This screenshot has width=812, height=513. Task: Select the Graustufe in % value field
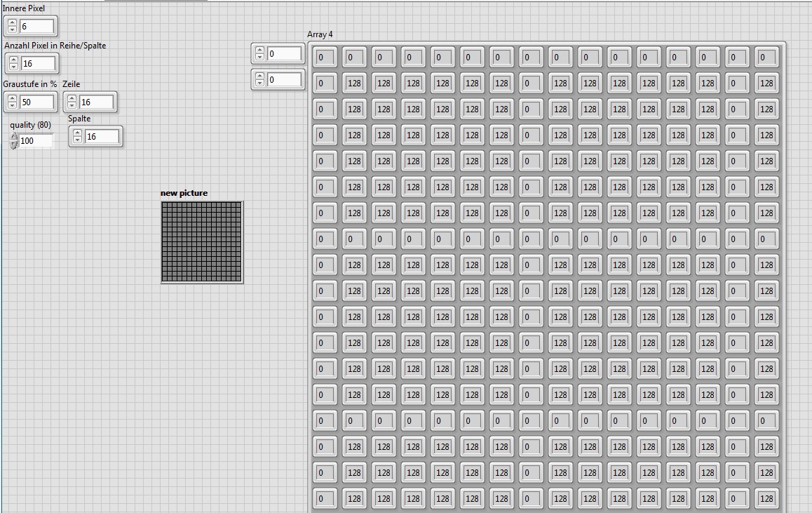coord(36,102)
